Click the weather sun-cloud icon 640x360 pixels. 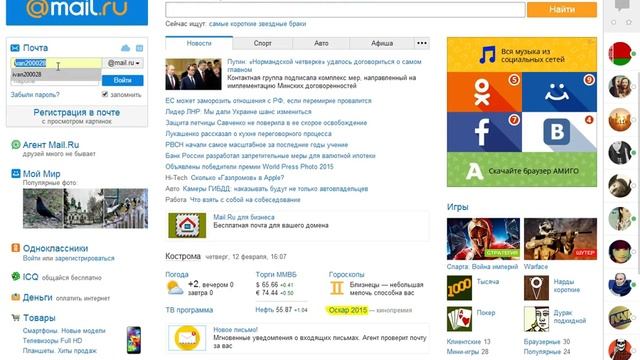point(175,288)
